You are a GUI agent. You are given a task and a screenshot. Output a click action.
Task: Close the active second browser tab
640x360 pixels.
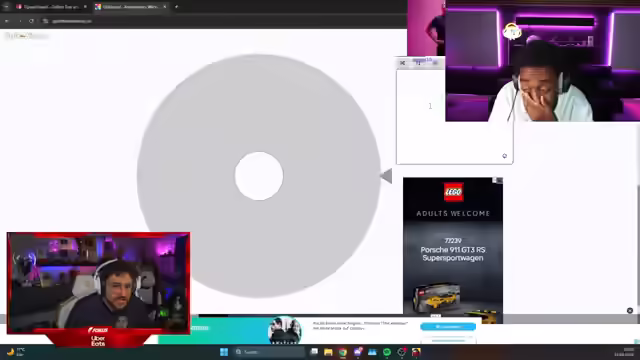coord(164,7)
